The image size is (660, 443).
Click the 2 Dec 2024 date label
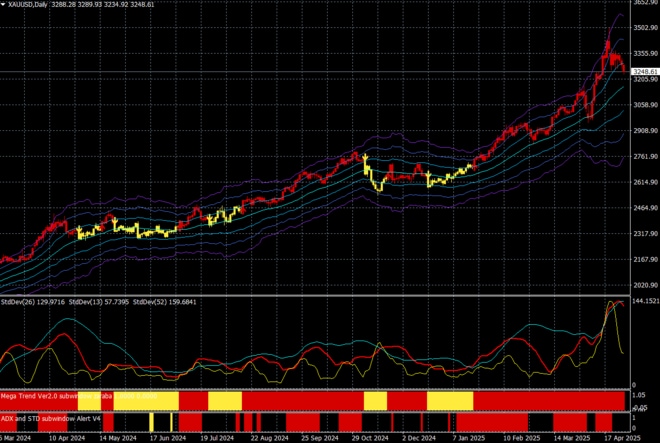[419, 438]
